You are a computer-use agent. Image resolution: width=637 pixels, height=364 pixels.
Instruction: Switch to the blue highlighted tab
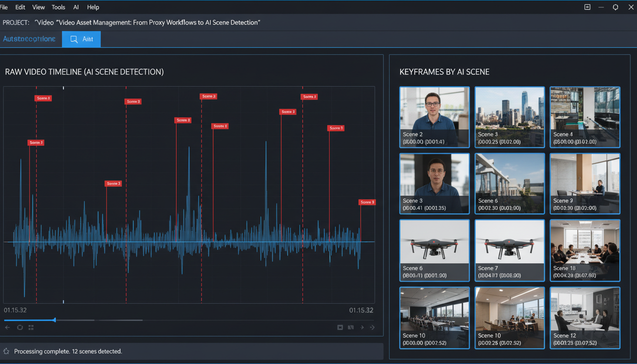pos(81,39)
